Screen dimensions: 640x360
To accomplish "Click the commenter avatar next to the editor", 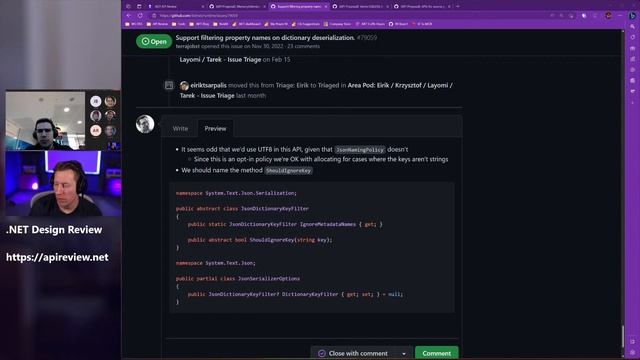I will tap(145, 124).
